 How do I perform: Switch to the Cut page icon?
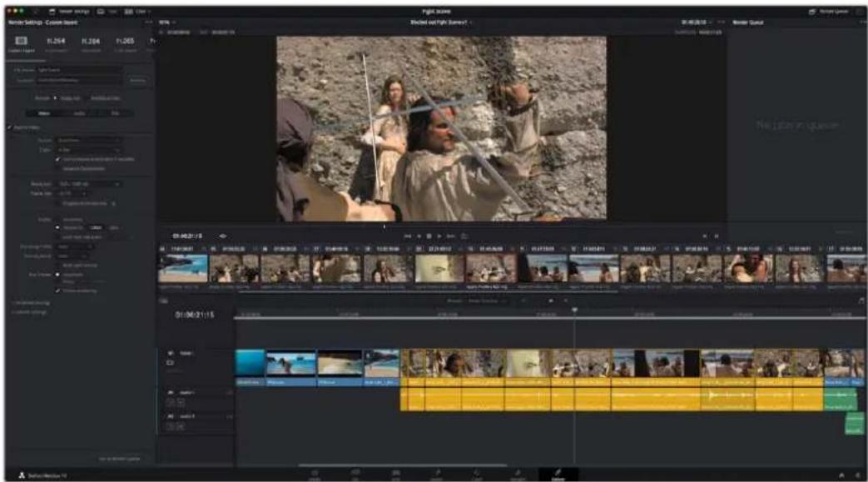pyautogui.click(x=355, y=475)
